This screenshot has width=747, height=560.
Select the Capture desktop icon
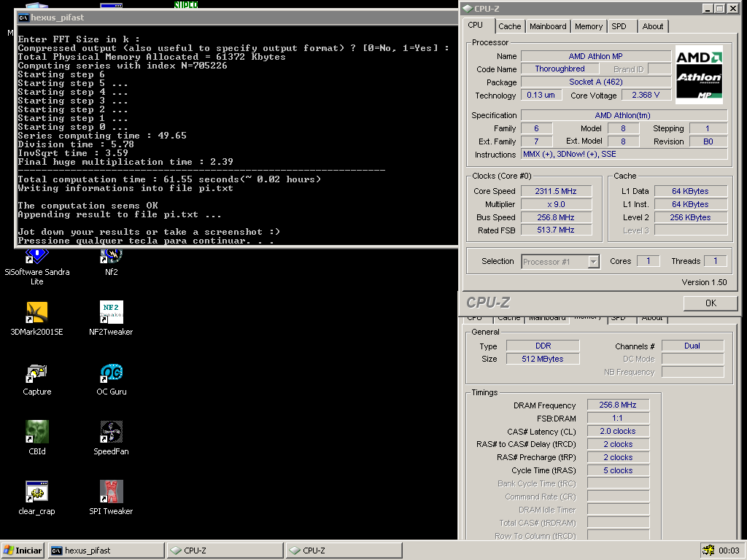[36, 378]
